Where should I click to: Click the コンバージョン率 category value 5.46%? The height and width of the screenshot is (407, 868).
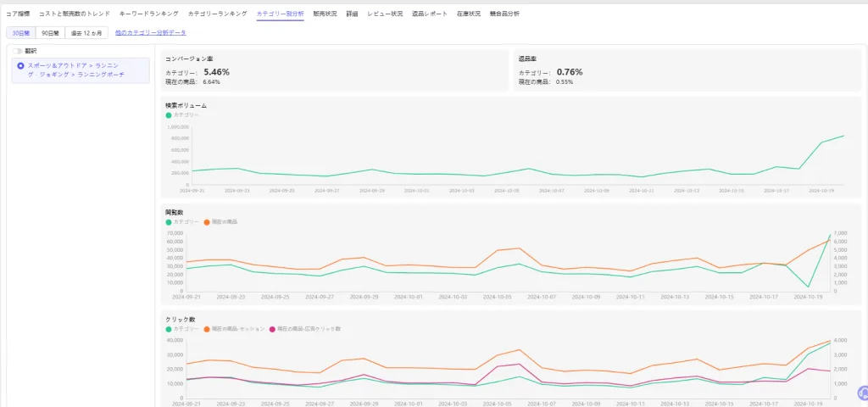tap(216, 72)
